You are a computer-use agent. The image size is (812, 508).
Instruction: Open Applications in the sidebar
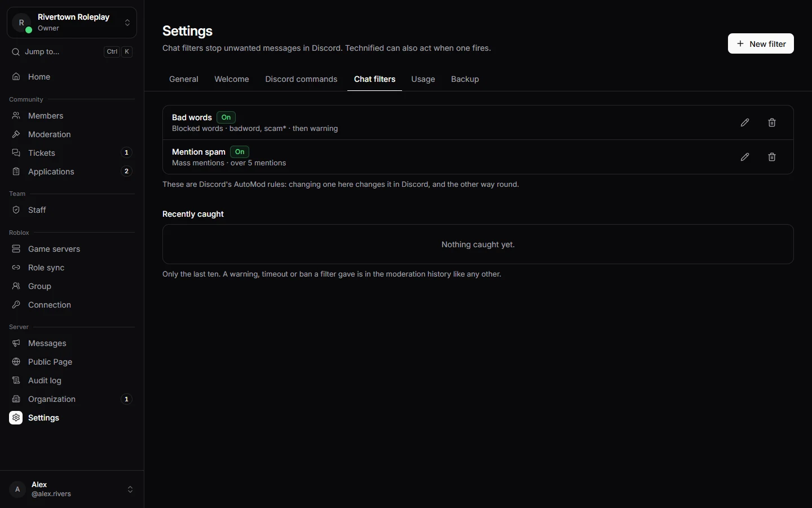point(72,172)
